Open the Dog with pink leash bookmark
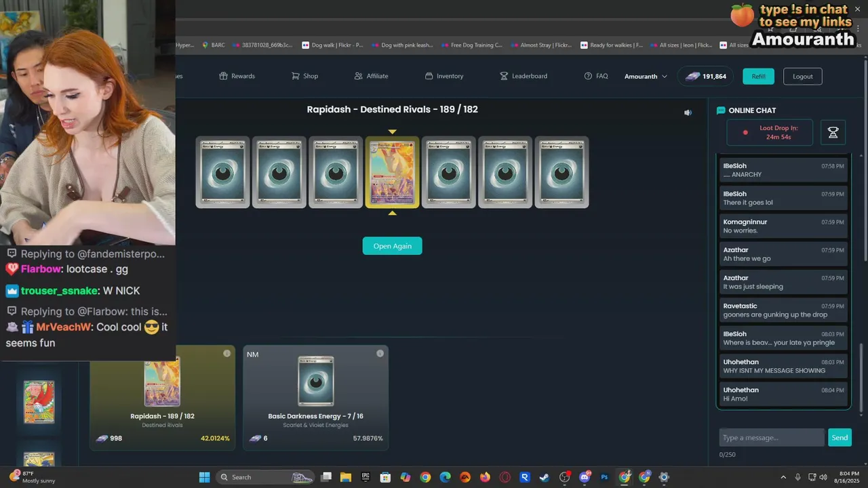Viewport: 868px width, 488px height. coord(401,45)
